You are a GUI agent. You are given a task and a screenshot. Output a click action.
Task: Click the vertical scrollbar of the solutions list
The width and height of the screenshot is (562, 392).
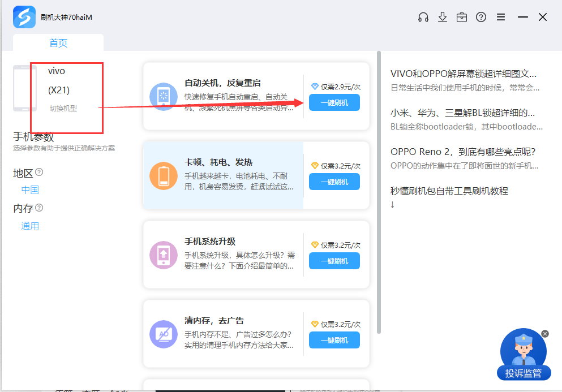379,192
